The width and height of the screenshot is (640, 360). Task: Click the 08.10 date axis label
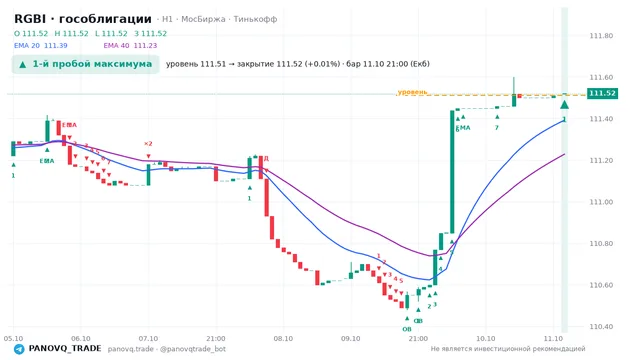click(x=283, y=338)
